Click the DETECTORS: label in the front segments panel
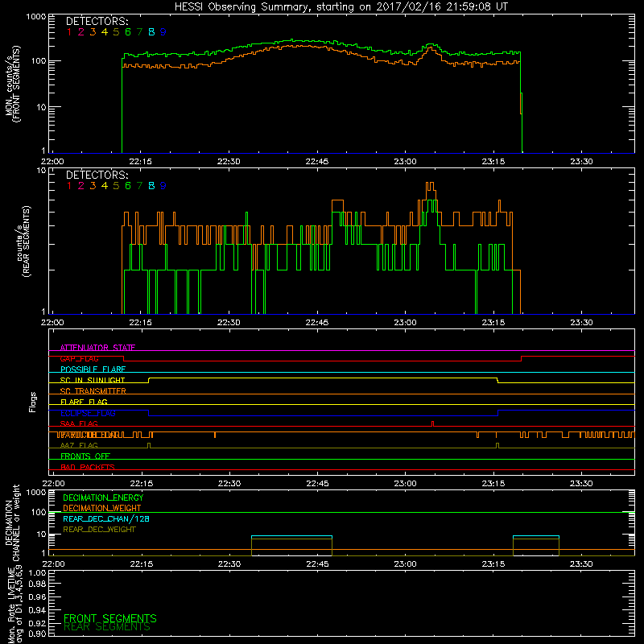 [97, 21]
